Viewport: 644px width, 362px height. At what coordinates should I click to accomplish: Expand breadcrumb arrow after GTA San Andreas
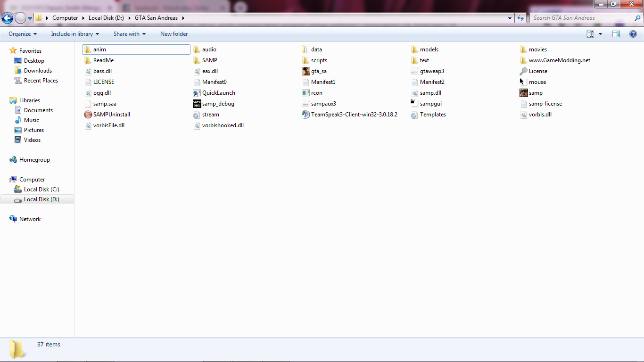pos(183,18)
